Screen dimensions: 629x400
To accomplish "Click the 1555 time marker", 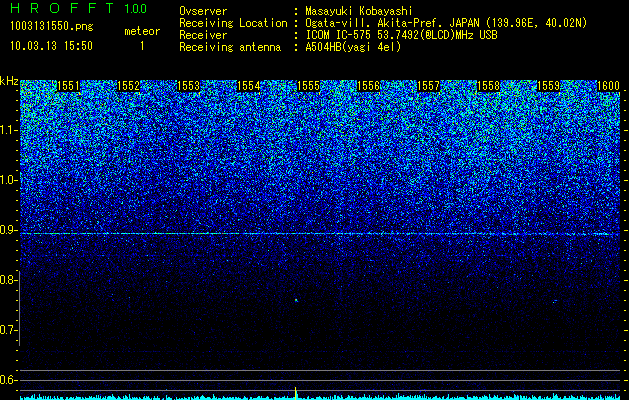I will pos(308,86).
